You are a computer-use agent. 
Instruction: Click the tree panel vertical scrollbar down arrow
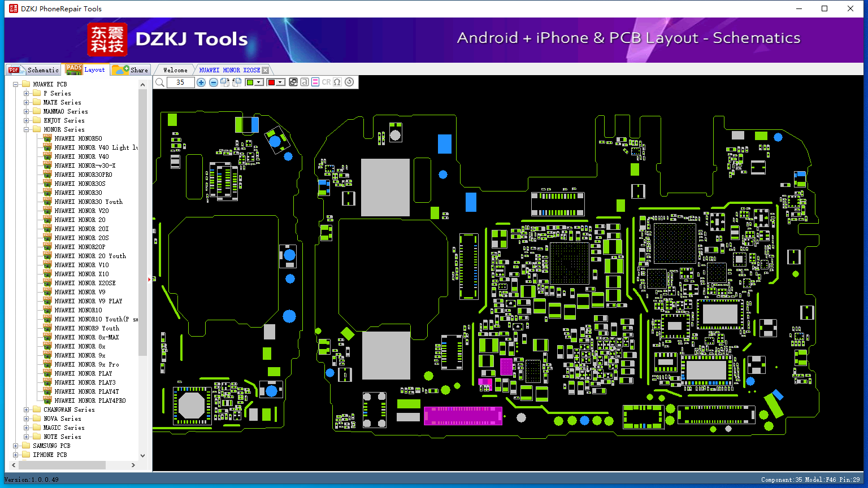142,455
